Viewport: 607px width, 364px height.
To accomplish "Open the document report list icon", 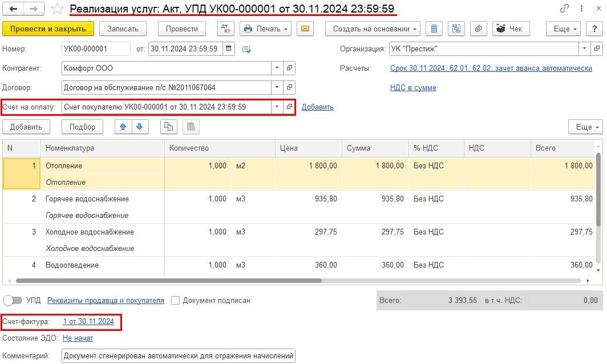I will [x=434, y=29].
